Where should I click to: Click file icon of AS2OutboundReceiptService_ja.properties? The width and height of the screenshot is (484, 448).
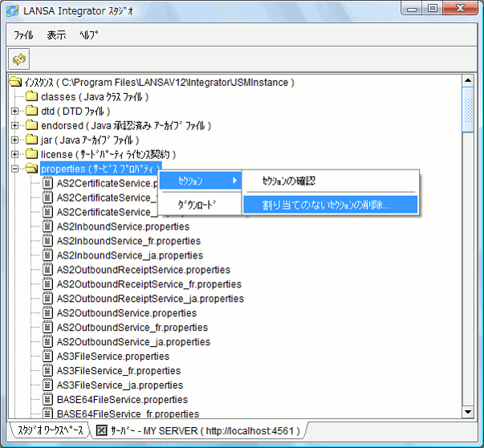47,299
